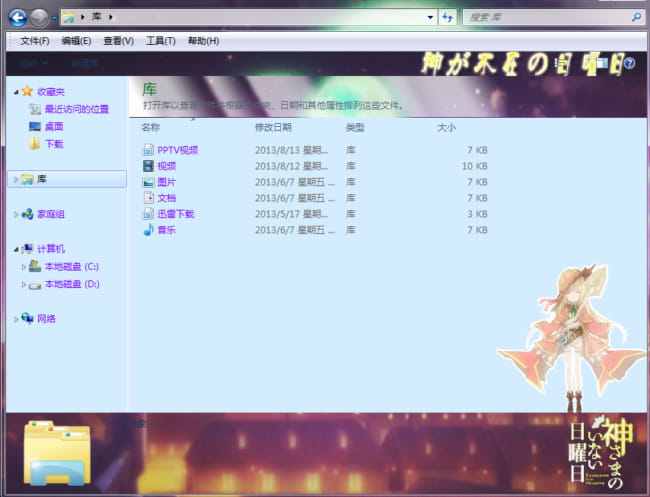The width and height of the screenshot is (650, 497).
Task: Click the magnifier icon in the search box
Action: 636,17
